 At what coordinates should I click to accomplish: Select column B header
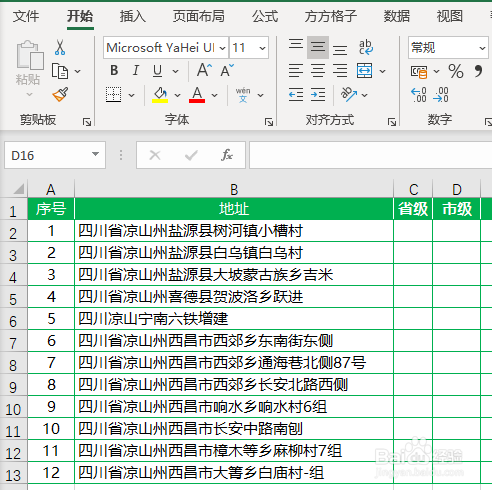tap(234, 189)
